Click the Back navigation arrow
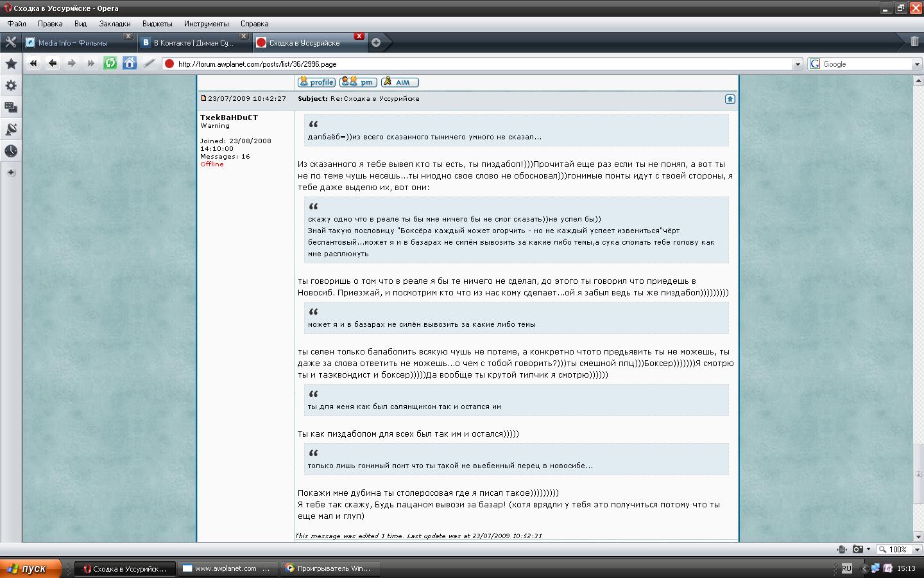The height and width of the screenshot is (578, 924). 53,63
